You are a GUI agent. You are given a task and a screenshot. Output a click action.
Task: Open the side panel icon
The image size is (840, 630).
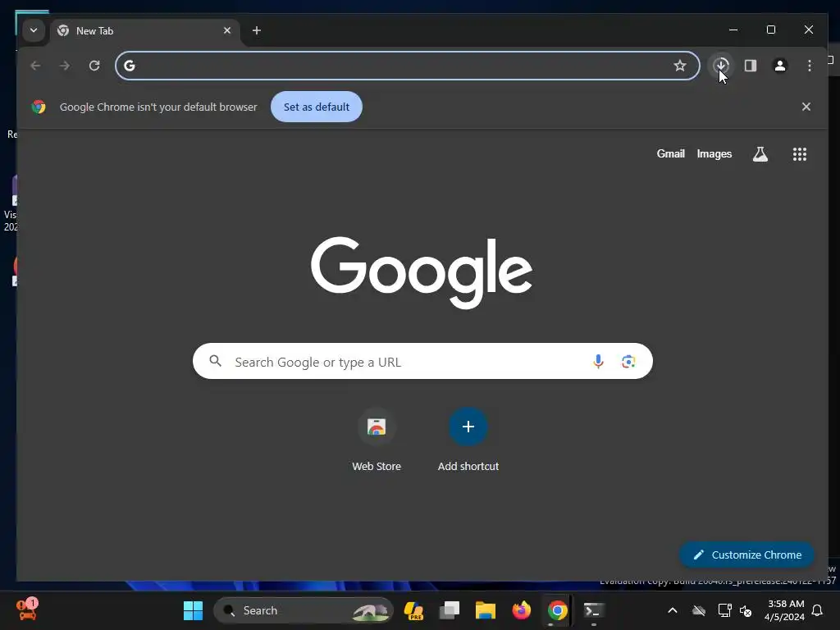(x=750, y=66)
